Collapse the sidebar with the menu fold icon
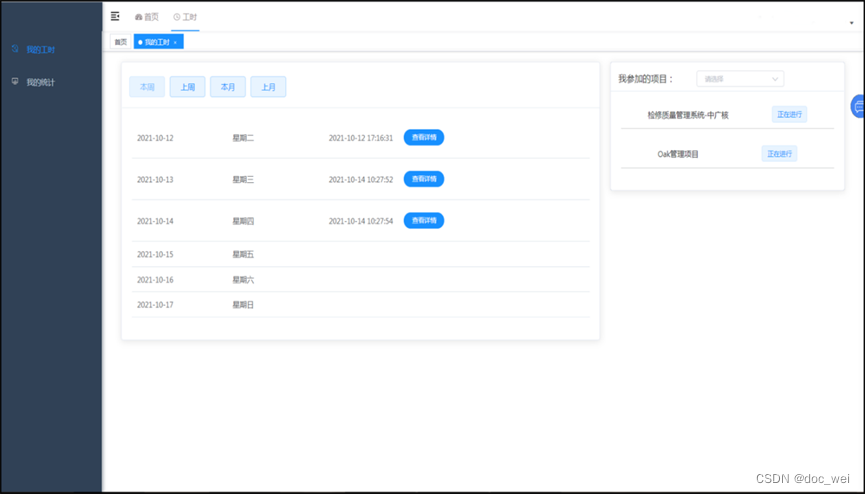The height and width of the screenshot is (494, 865). tap(115, 17)
